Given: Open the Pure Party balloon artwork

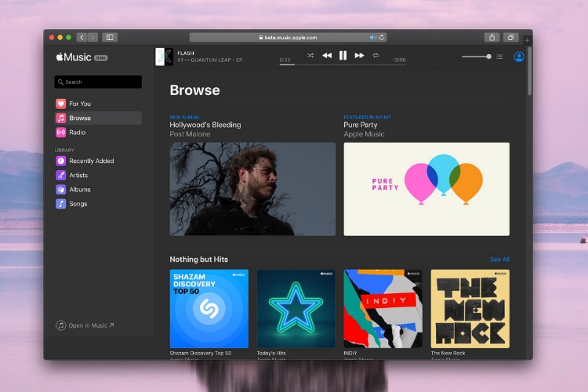Looking at the screenshot, I should click(426, 189).
